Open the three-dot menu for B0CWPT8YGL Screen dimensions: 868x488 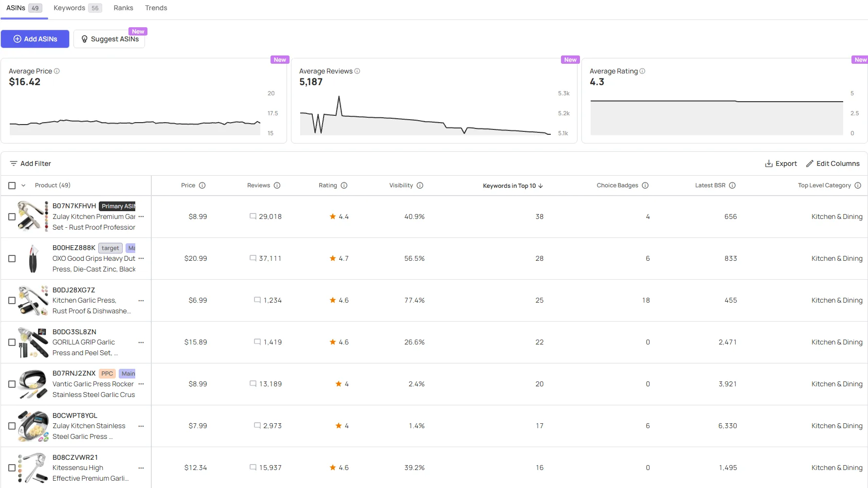[x=141, y=426]
